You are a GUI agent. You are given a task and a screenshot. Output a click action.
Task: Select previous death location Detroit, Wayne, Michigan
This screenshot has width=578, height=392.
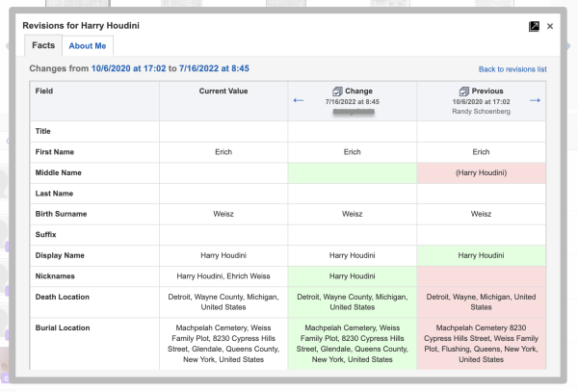[x=481, y=302]
